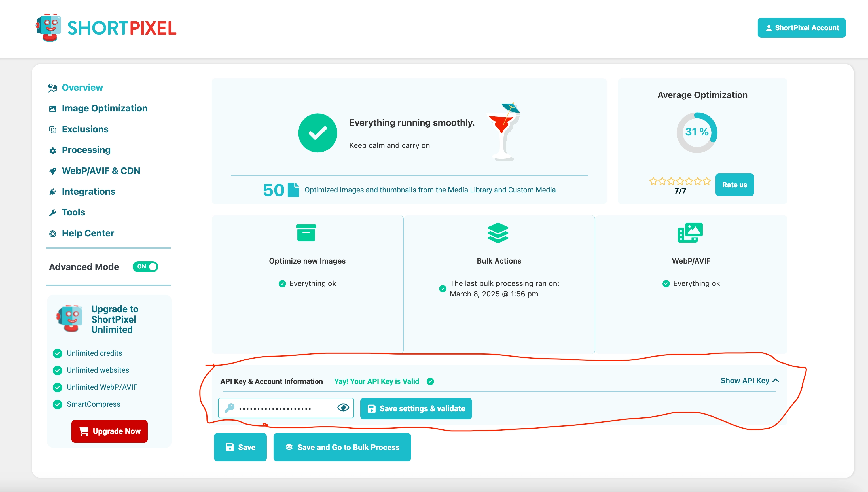The image size is (868, 492).
Task: Click the 31 % average optimization gauge
Action: (697, 132)
